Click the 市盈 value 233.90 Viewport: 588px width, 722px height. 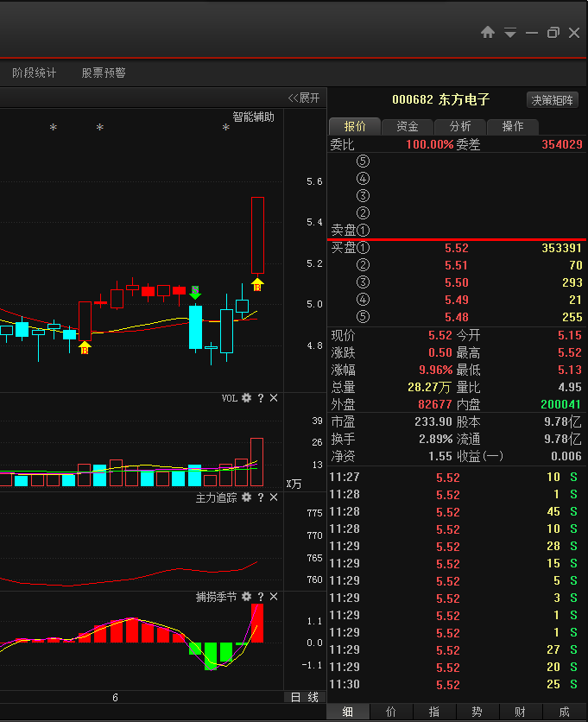tap(433, 421)
